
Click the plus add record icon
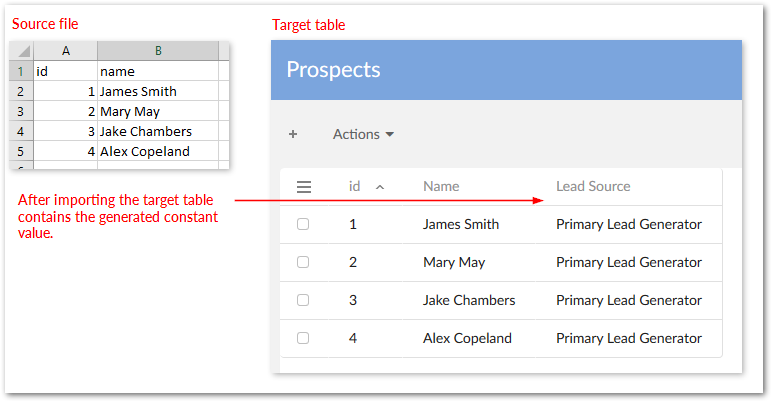pos(293,134)
